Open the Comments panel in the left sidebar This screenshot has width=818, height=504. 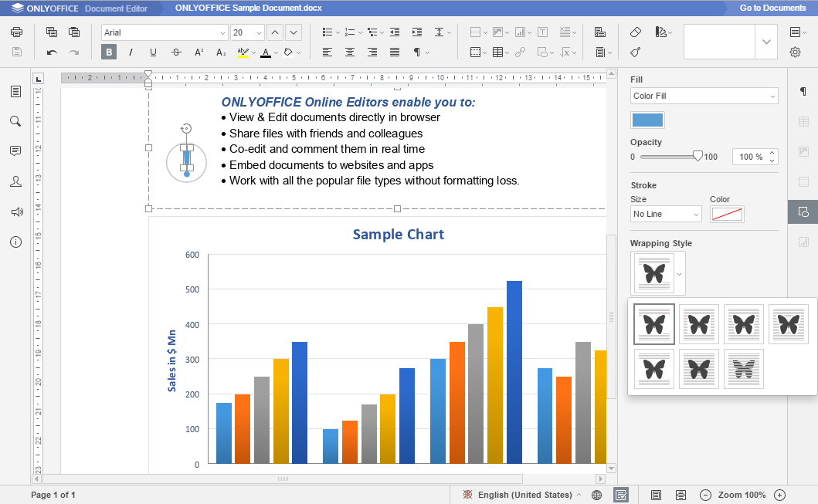15,151
